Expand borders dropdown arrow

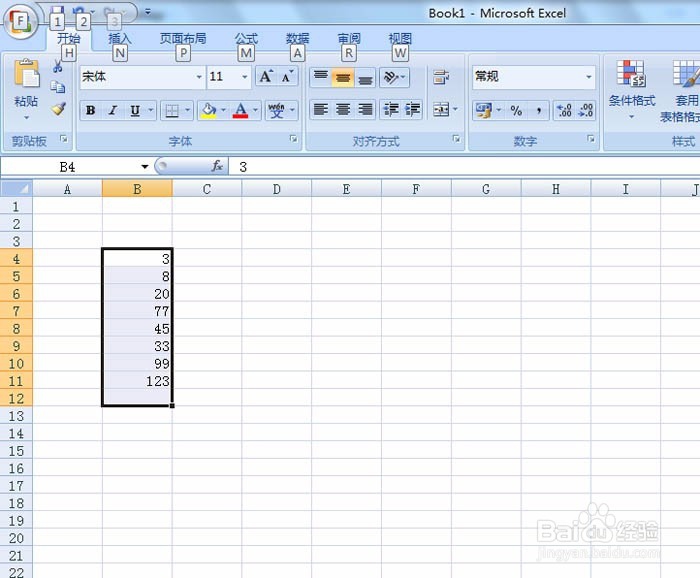point(188,110)
